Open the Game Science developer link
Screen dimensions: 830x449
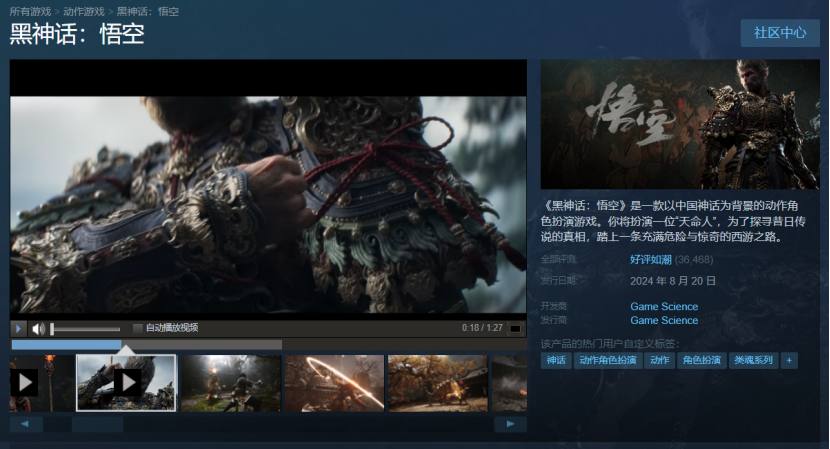664,306
